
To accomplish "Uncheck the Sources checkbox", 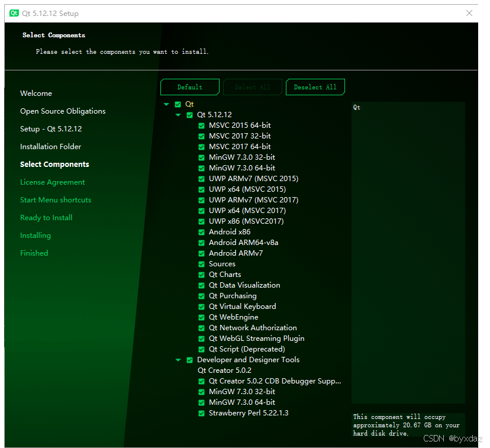I will coord(202,264).
